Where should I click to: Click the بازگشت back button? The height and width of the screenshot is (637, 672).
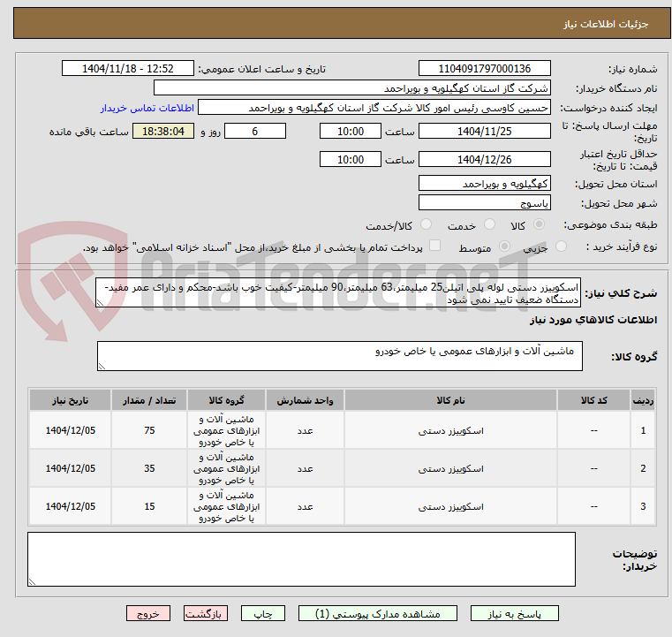point(205,613)
